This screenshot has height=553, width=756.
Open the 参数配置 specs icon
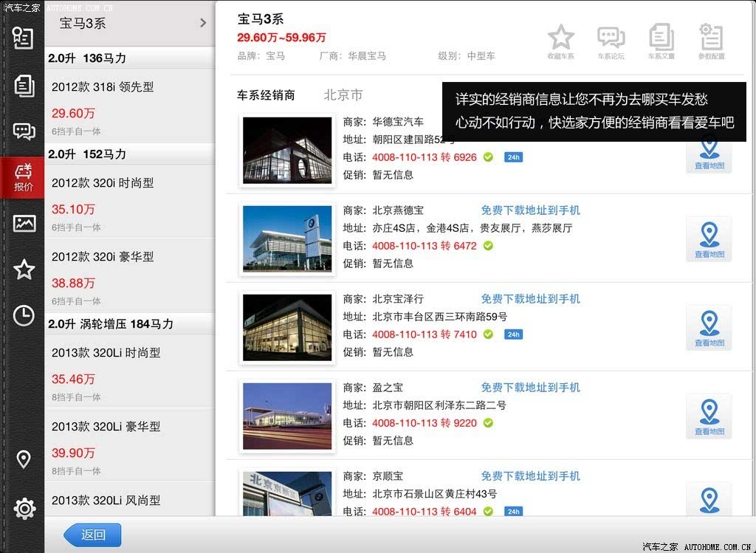tap(712, 42)
